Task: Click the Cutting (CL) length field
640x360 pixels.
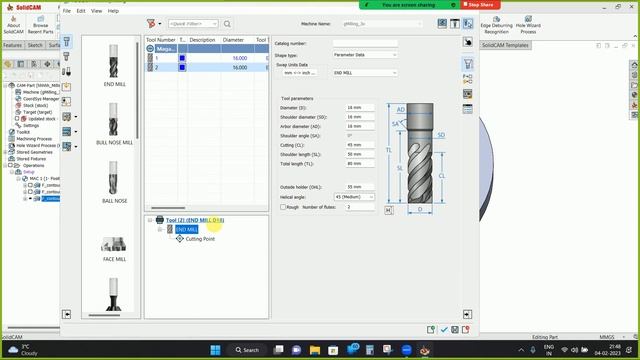Action: point(360,145)
